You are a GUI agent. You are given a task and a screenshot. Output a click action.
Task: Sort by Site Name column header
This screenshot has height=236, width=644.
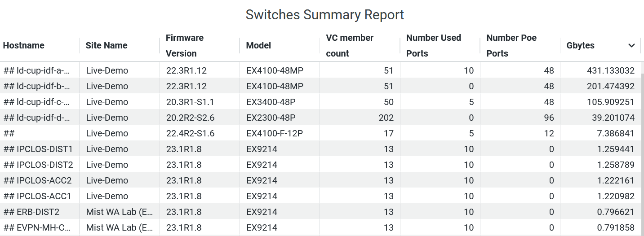[x=107, y=46]
